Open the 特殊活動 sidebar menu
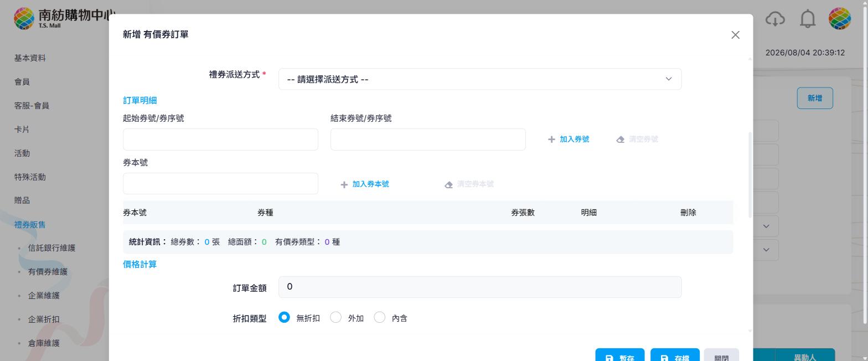868x361 pixels. [x=30, y=177]
